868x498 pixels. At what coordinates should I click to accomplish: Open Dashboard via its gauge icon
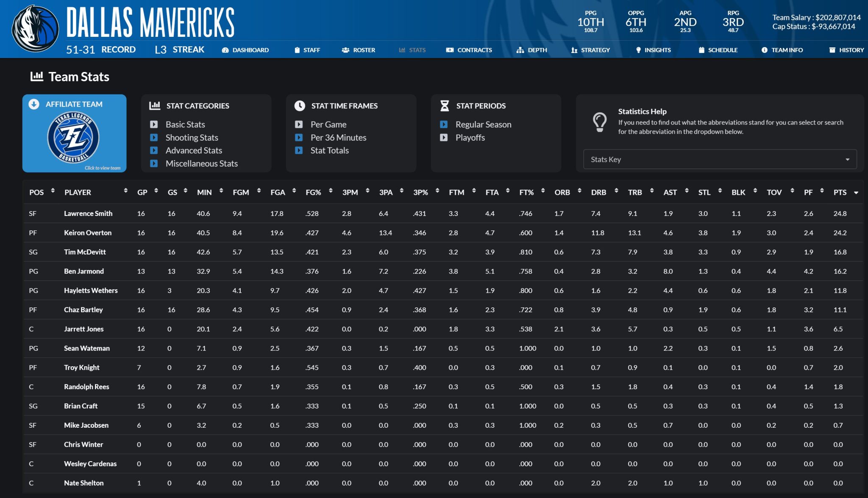click(225, 50)
